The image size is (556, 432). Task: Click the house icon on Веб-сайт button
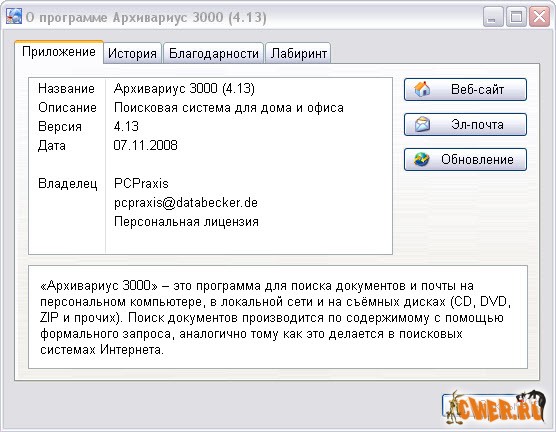[422, 89]
